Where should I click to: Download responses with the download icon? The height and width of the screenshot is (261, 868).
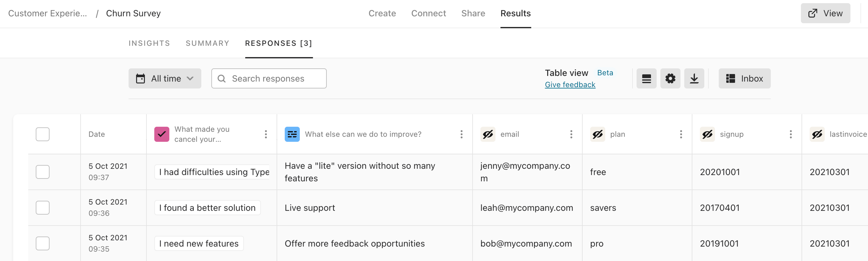[694, 79]
